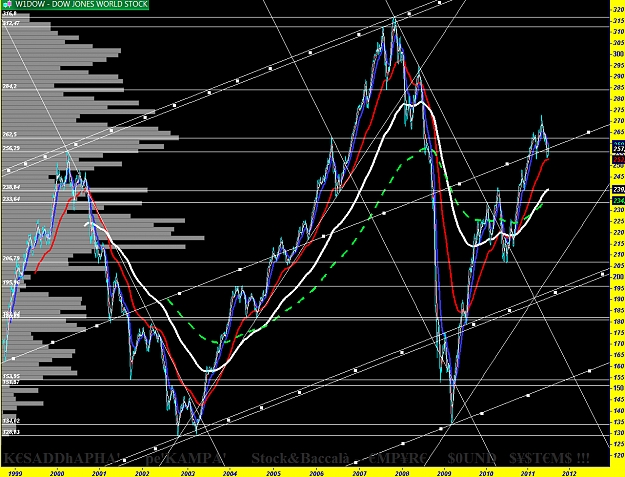The width and height of the screenshot is (625, 477).
Task: Click the red 252 moving average value badge
Action: click(x=618, y=159)
